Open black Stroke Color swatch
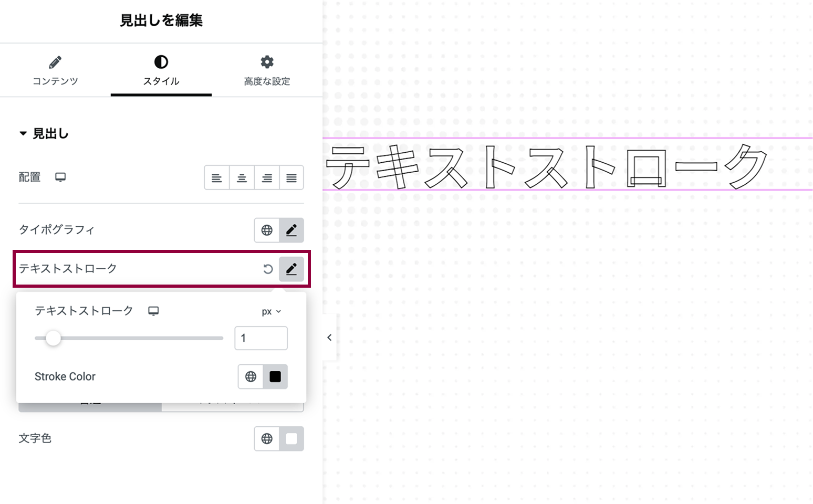813x504 pixels. 275,376
